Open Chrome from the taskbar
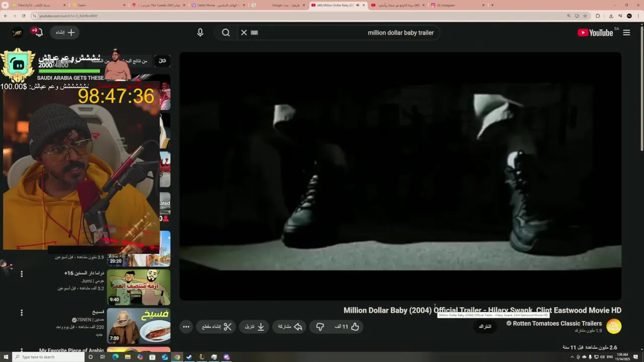The image size is (644, 362). (177, 357)
